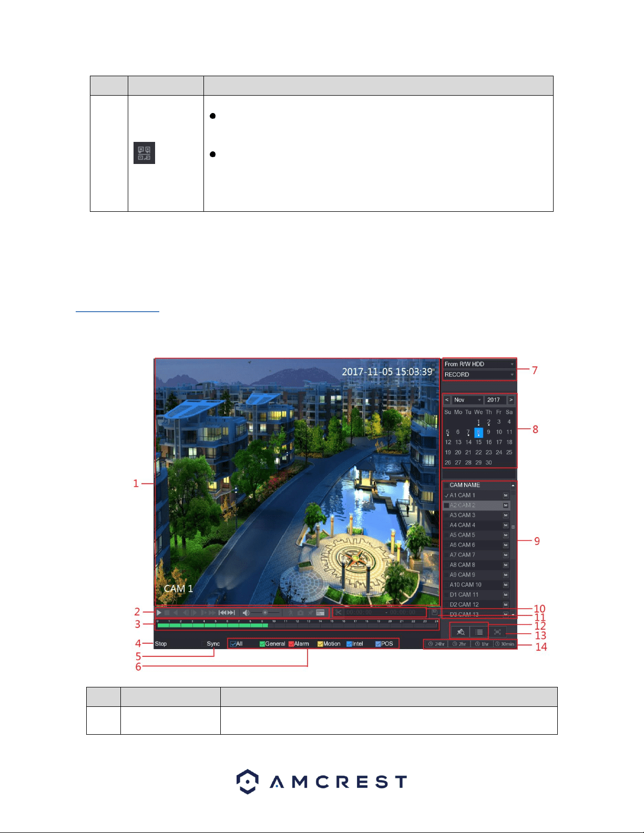Step to the next frame
Screen dimensions: 644x833
coord(194,613)
